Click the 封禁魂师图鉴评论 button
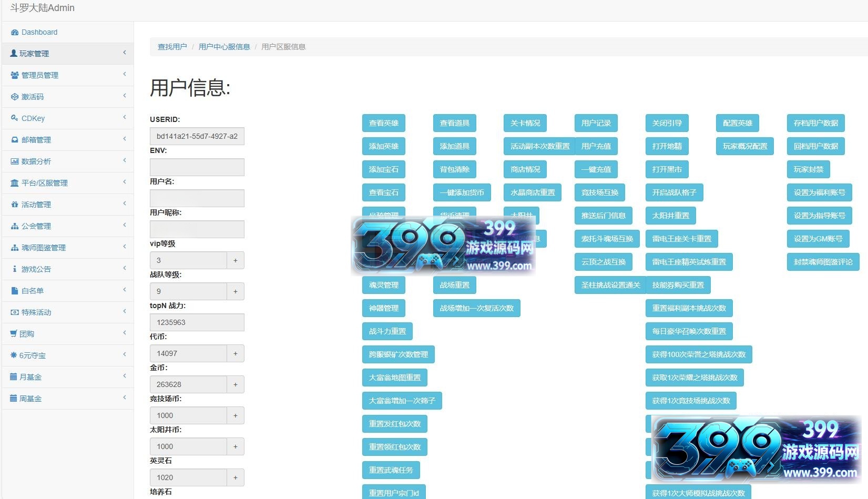Viewport: 868px width, 499px height. click(x=823, y=262)
